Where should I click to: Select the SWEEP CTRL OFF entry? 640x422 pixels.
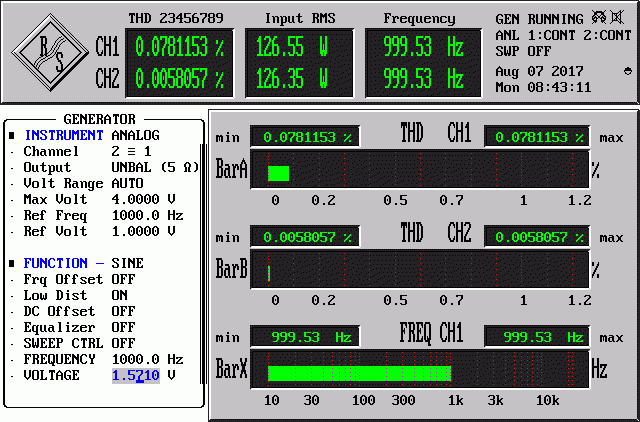[123, 343]
